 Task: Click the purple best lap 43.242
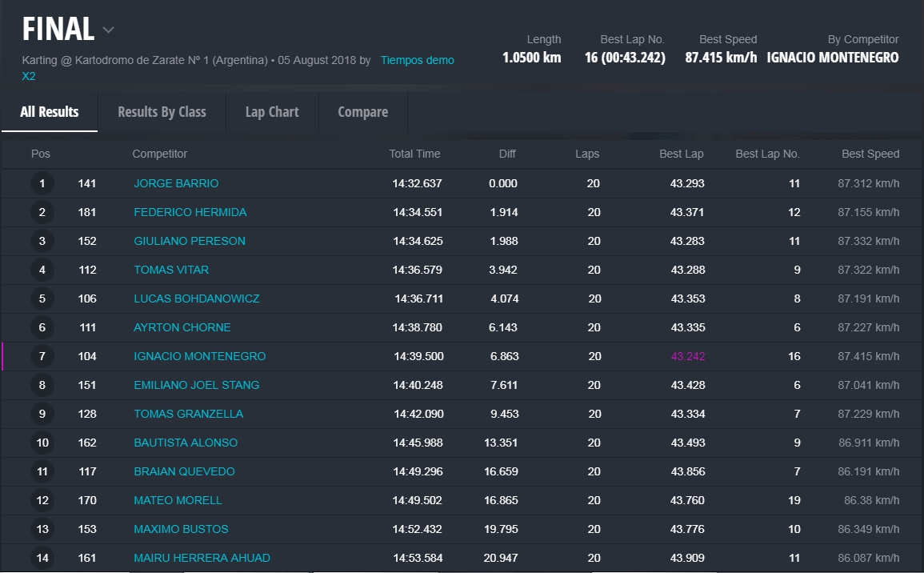tap(687, 356)
